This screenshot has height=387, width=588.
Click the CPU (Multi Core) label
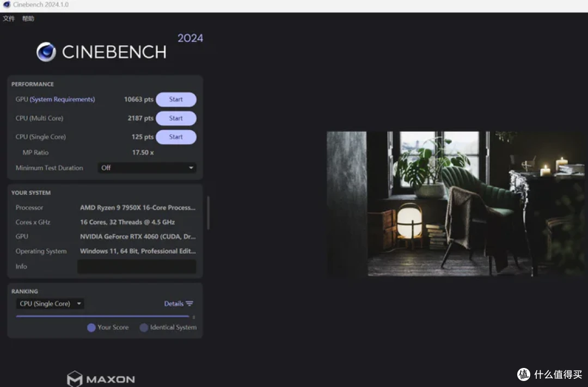pyautogui.click(x=39, y=118)
